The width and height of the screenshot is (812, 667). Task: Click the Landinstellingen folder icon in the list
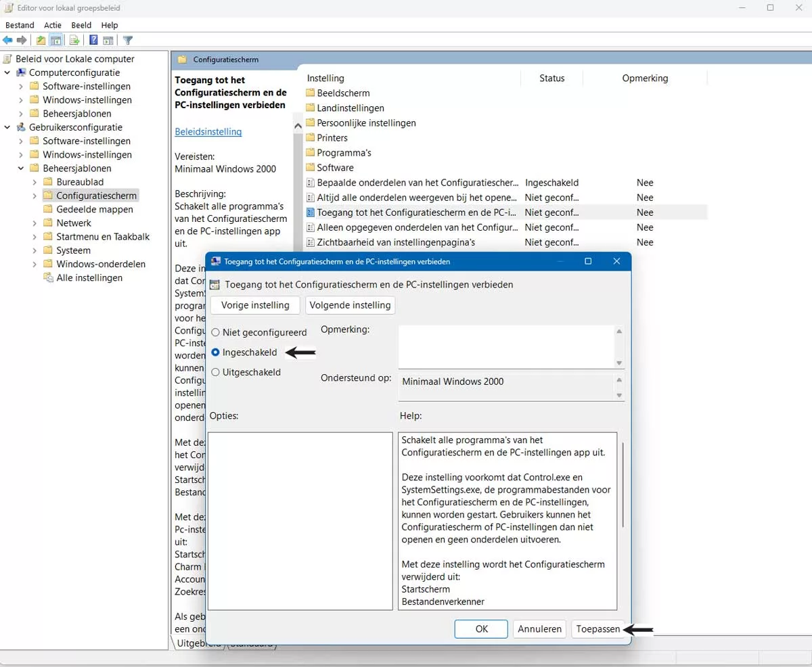[311, 108]
